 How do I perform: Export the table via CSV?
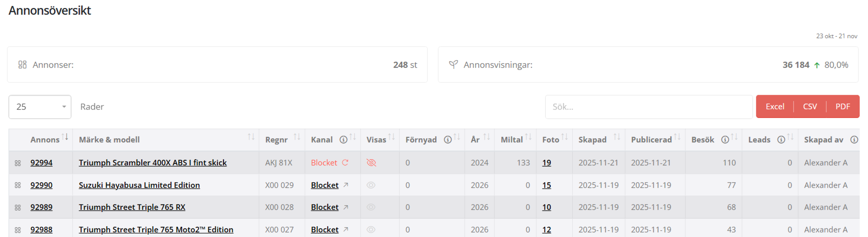pyautogui.click(x=810, y=107)
